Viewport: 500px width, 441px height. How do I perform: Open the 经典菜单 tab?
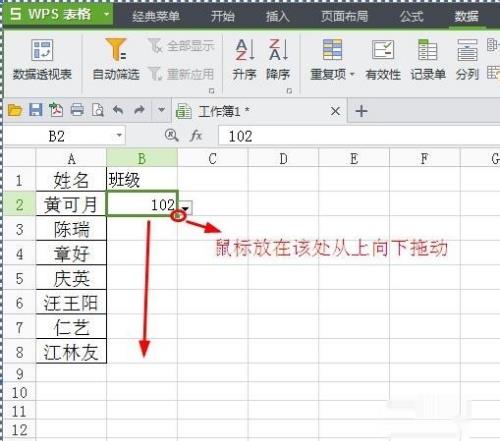click(156, 16)
